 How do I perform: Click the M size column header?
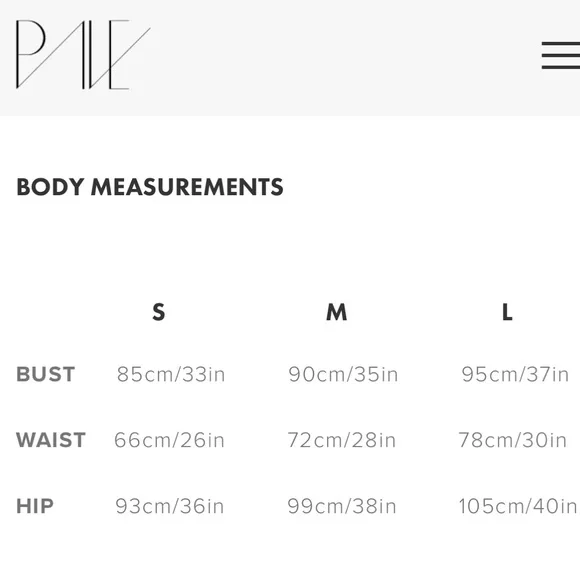point(337,312)
